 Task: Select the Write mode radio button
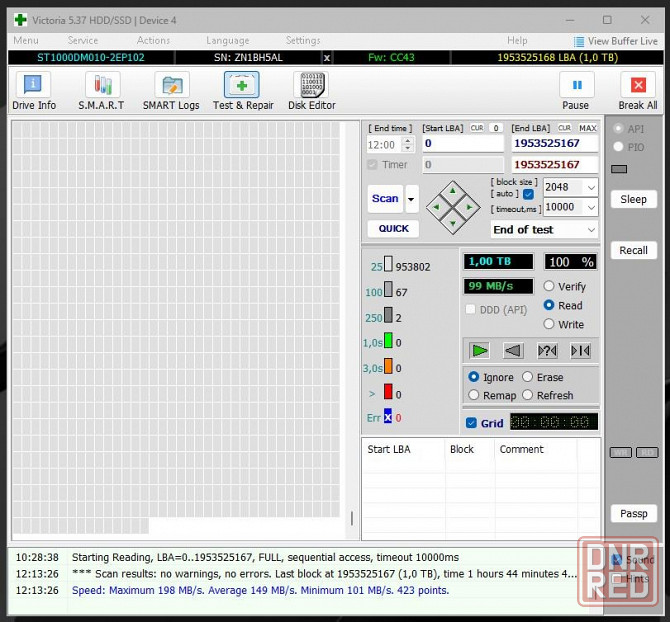[549, 324]
